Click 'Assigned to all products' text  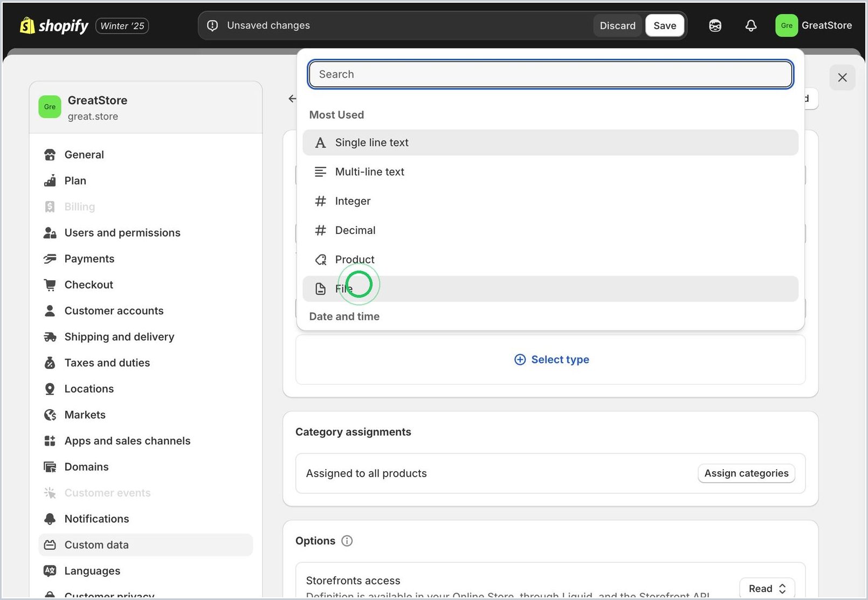[366, 473]
